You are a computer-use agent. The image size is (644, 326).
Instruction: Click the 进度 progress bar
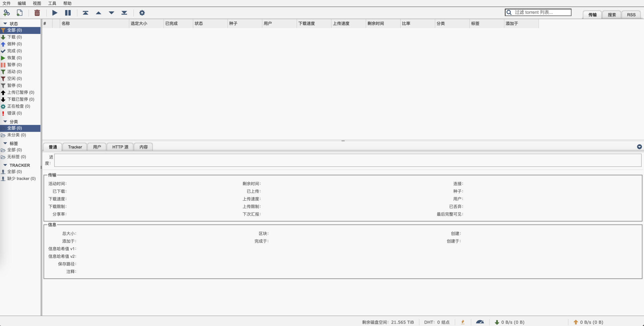pyautogui.click(x=348, y=160)
